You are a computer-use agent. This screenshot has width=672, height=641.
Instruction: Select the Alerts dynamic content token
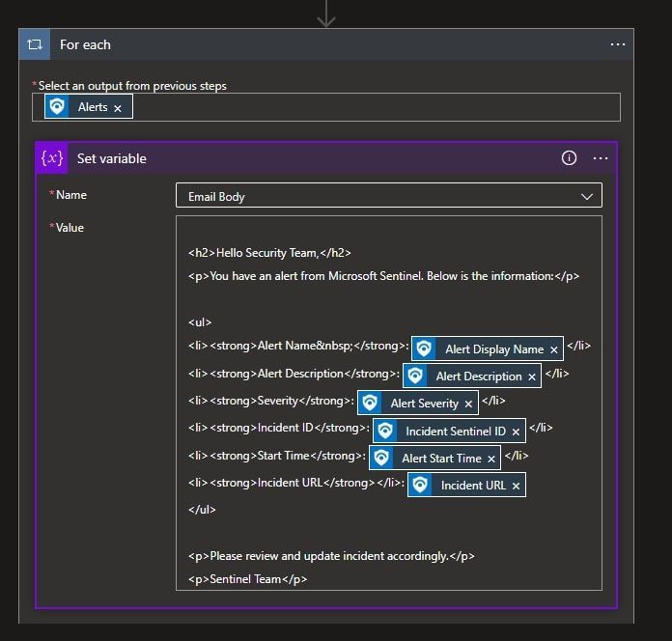[89, 107]
